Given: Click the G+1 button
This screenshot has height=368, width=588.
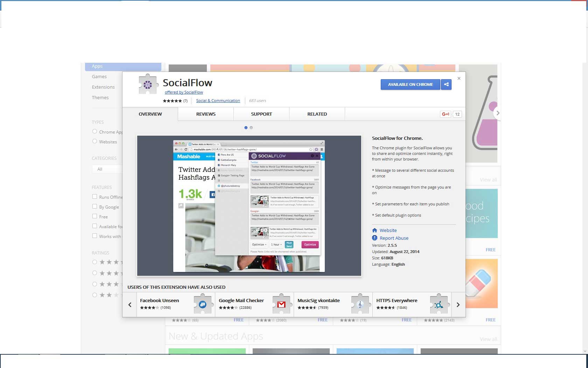Looking at the screenshot, I should pos(446,114).
